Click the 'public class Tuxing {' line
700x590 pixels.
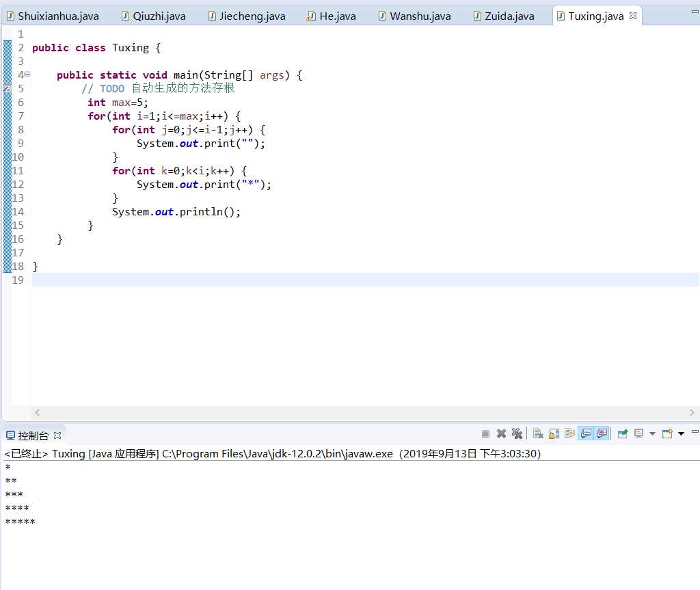pos(96,48)
